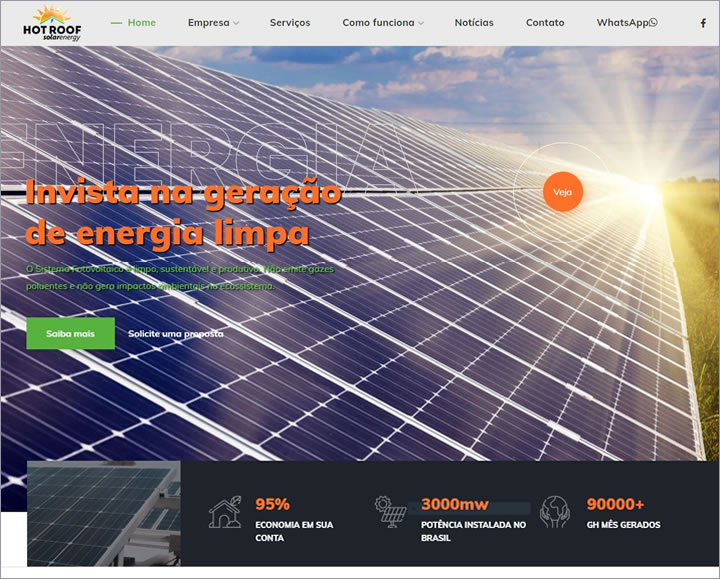The height and width of the screenshot is (580, 720).
Task: Click the heading 'Invista na geração de energia limpa'
Action: pyautogui.click(x=184, y=213)
